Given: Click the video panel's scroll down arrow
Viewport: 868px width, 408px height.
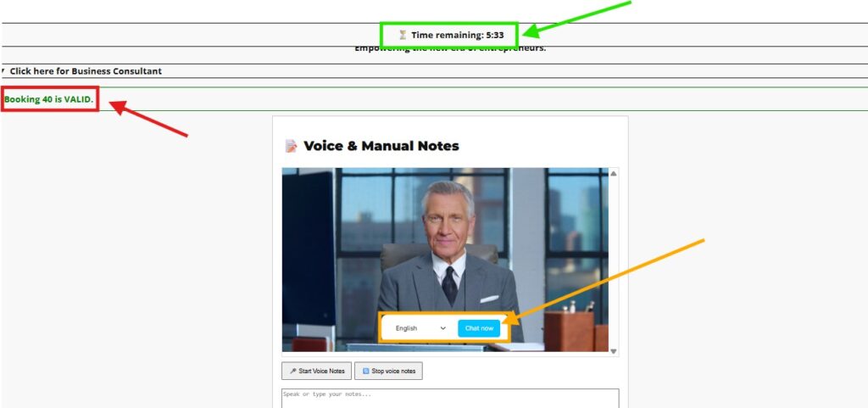Looking at the screenshot, I should point(614,350).
